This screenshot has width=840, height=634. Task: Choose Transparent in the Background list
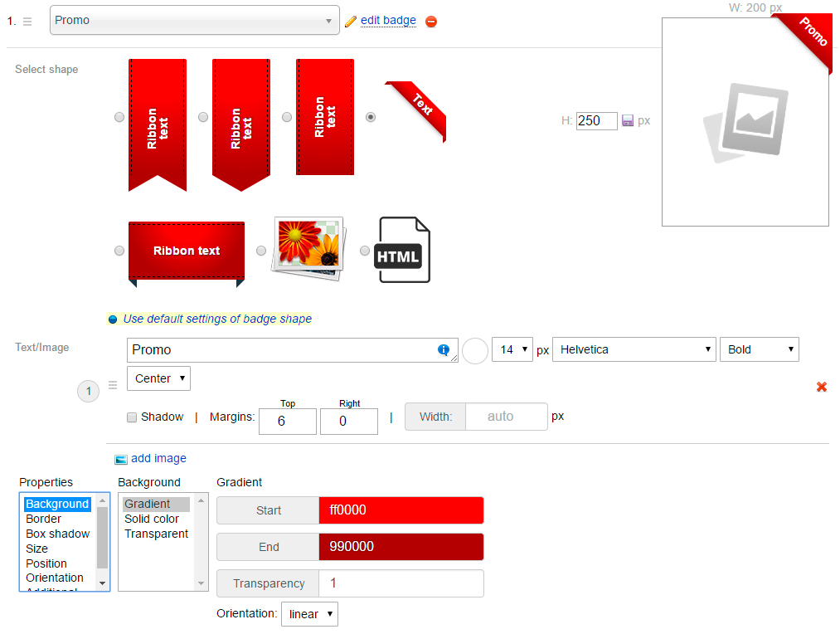click(156, 534)
